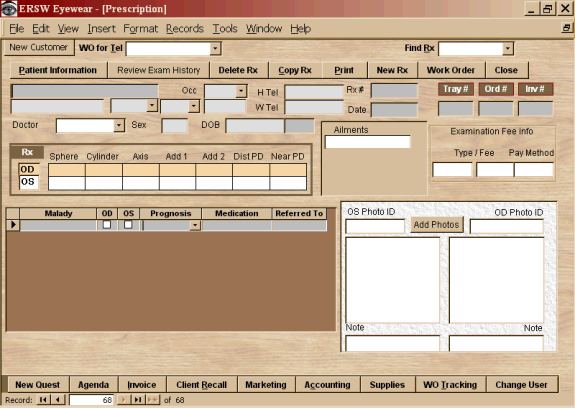Click the Add Photos button
575x408 pixels.
pyautogui.click(x=436, y=225)
